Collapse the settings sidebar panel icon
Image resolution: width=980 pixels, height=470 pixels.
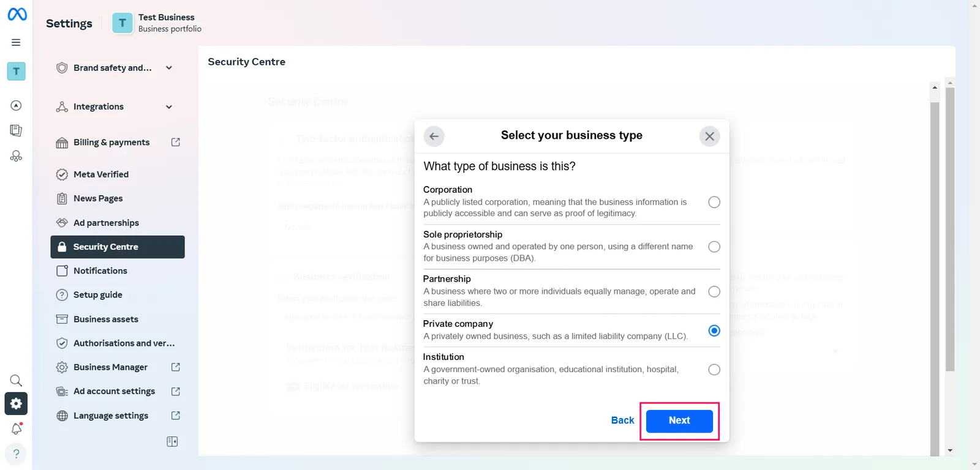(172, 441)
